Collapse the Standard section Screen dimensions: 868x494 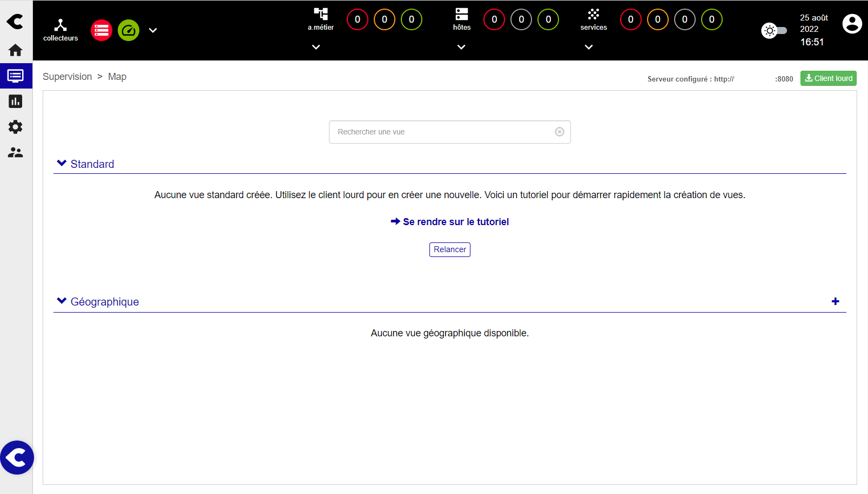62,164
